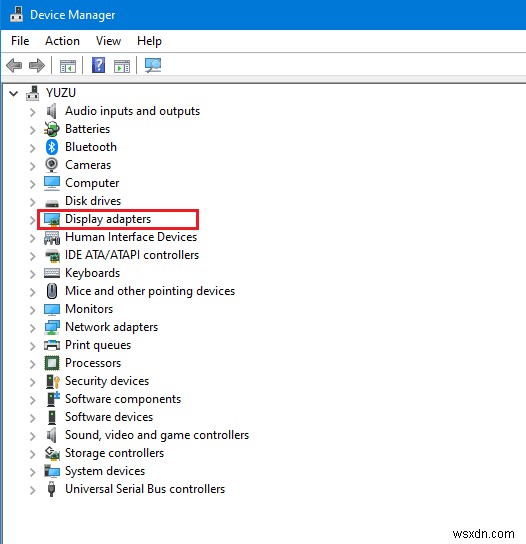Click the Computer monitor icon
Image resolution: width=526 pixels, height=544 pixels.
coord(52,183)
